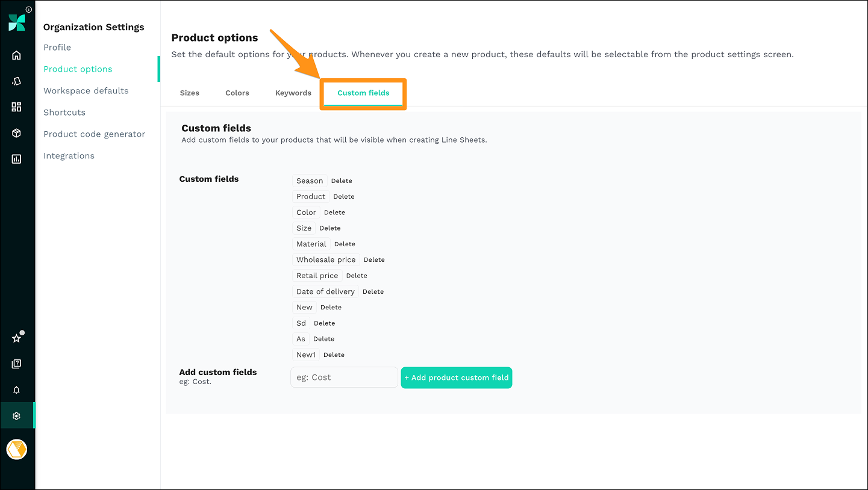Viewport: 868px width, 490px height.
Task: Click the Organization Settings heading
Action: click(94, 27)
